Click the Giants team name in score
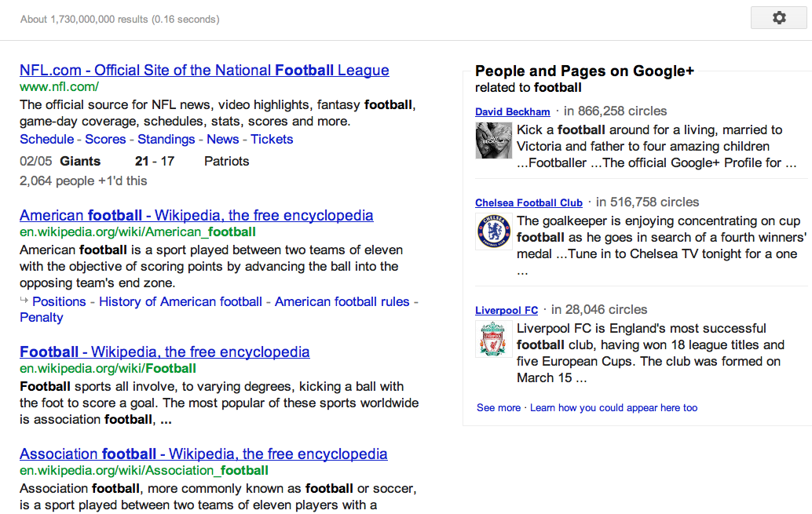Image resolution: width=812 pixels, height=514 pixels. (80, 161)
